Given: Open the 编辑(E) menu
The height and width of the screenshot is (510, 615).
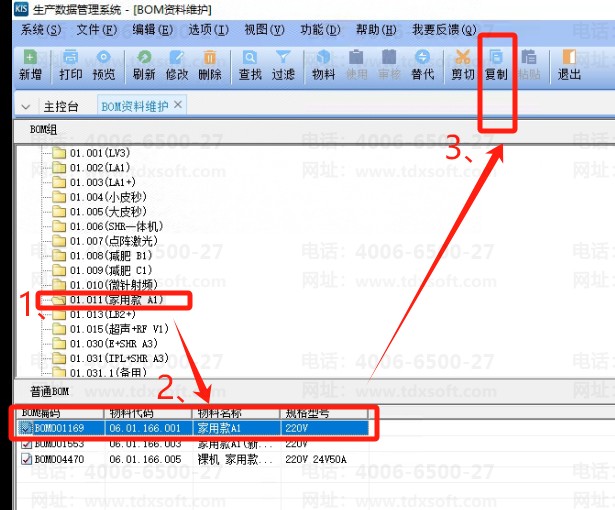Looking at the screenshot, I should [x=153, y=30].
